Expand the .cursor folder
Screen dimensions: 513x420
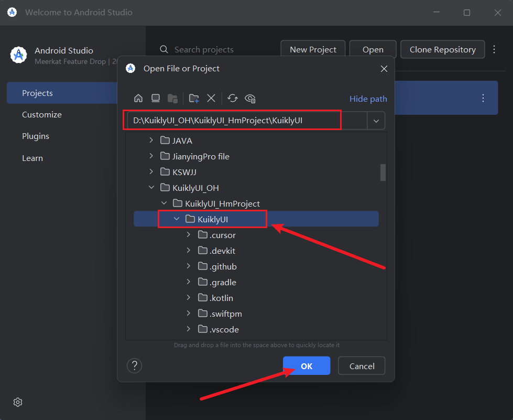(x=189, y=234)
